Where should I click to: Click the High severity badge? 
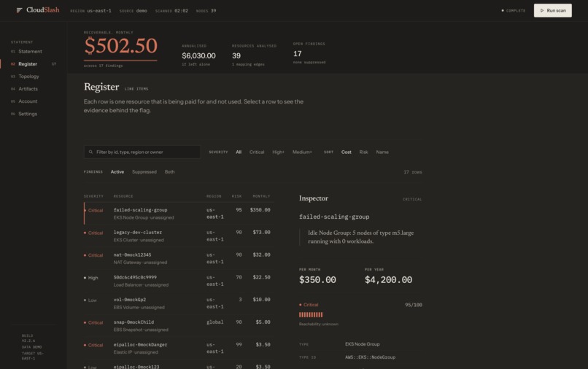(91, 278)
